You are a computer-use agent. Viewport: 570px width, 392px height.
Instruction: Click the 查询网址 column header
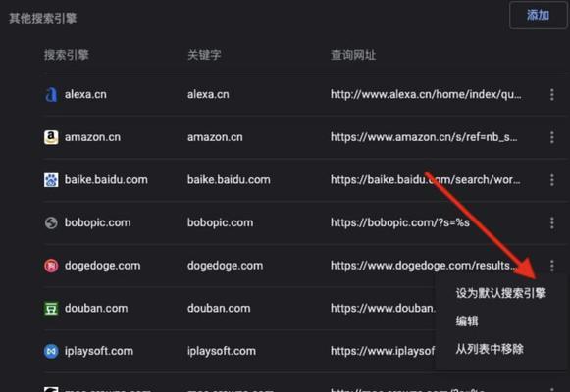pos(353,55)
